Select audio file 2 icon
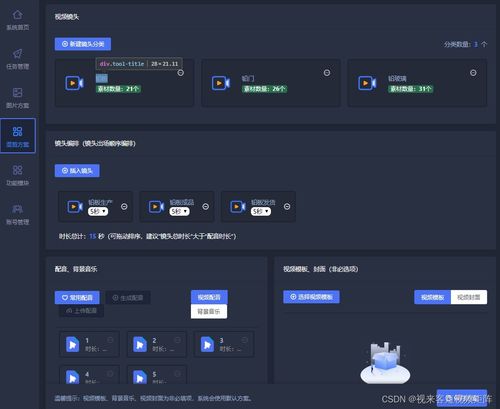This screenshot has width=500, height=409. pos(140,344)
